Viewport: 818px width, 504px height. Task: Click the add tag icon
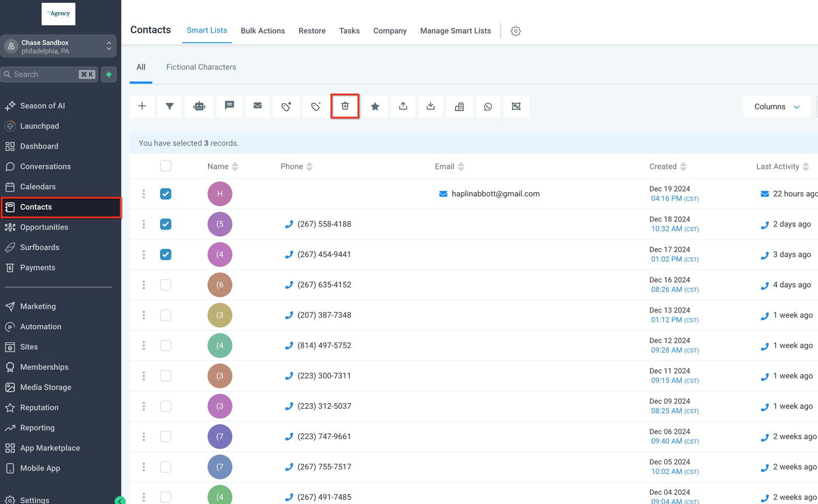coord(286,106)
